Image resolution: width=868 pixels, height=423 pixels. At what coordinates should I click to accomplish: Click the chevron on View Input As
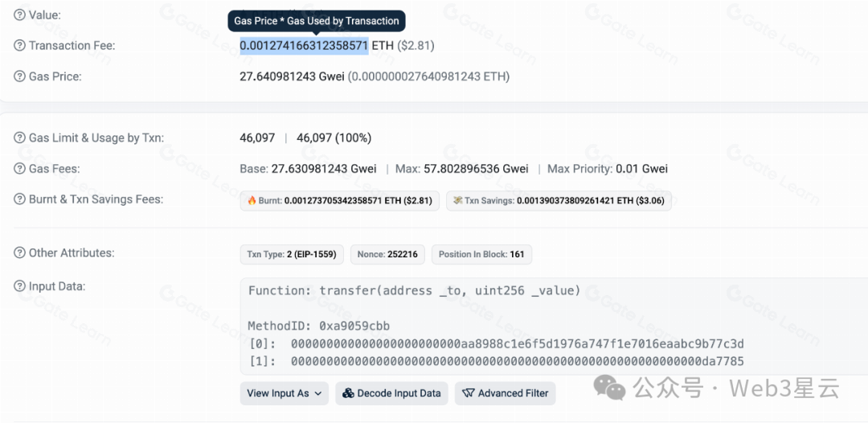[x=317, y=394]
